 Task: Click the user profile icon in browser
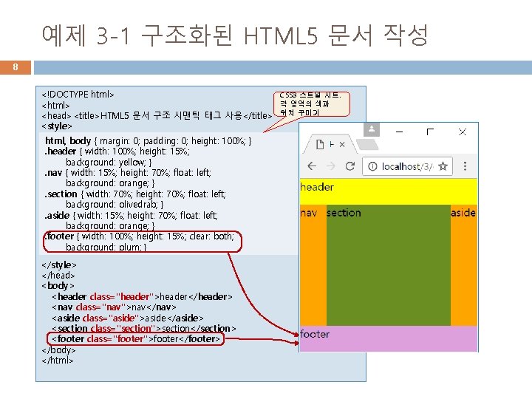(x=372, y=129)
